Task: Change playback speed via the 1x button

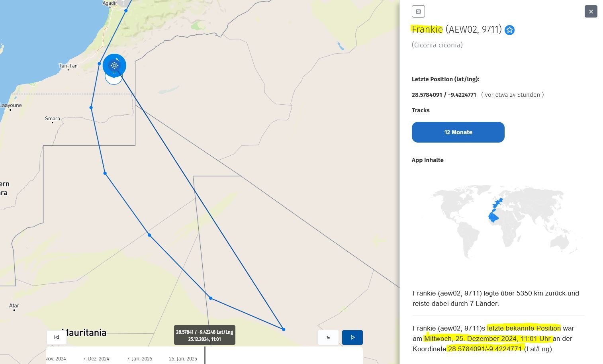Action: pyautogui.click(x=328, y=337)
